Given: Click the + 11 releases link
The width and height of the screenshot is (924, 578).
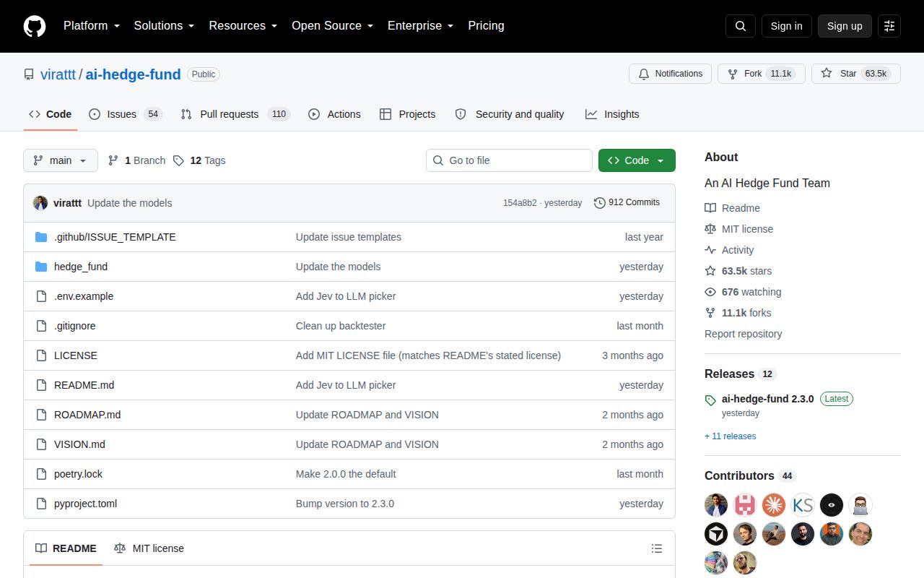Looking at the screenshot, I should (730, 436).
